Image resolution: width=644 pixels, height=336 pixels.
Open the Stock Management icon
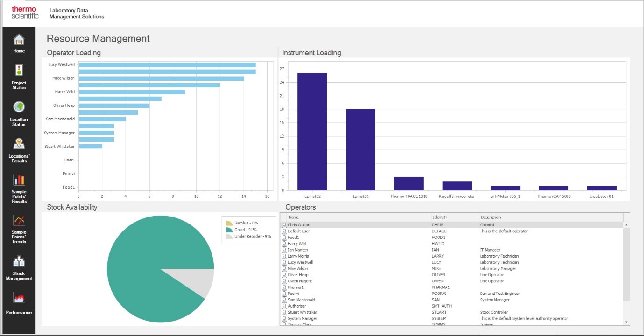point(19,261)
